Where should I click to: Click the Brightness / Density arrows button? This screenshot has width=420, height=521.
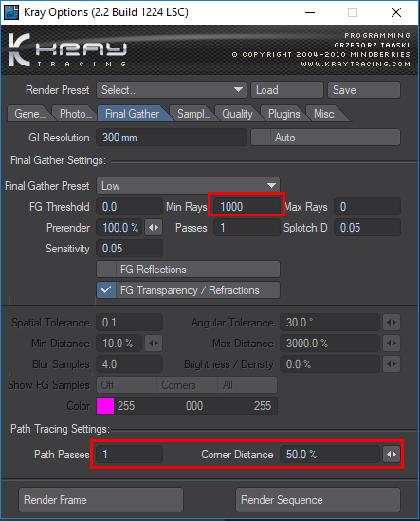[392, 364]
